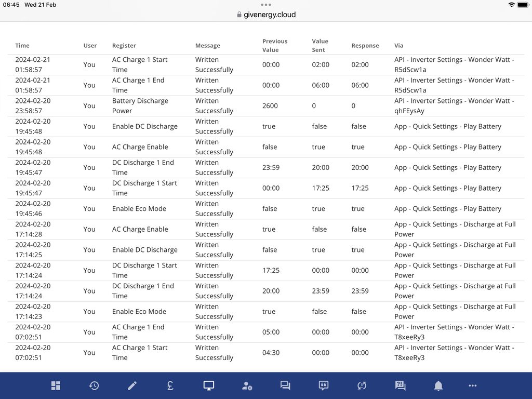
Task: Select the Battery Discharge Power register row
Action: tap(140, 106)
